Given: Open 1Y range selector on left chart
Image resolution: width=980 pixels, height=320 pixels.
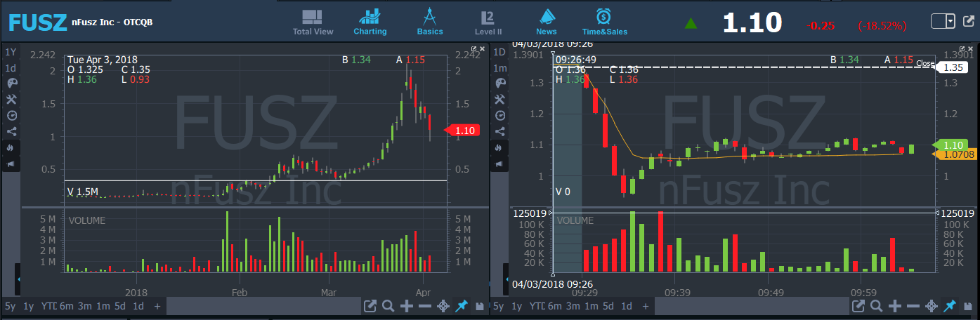Looking at the screenshot, I should click(x=11, y=52).
